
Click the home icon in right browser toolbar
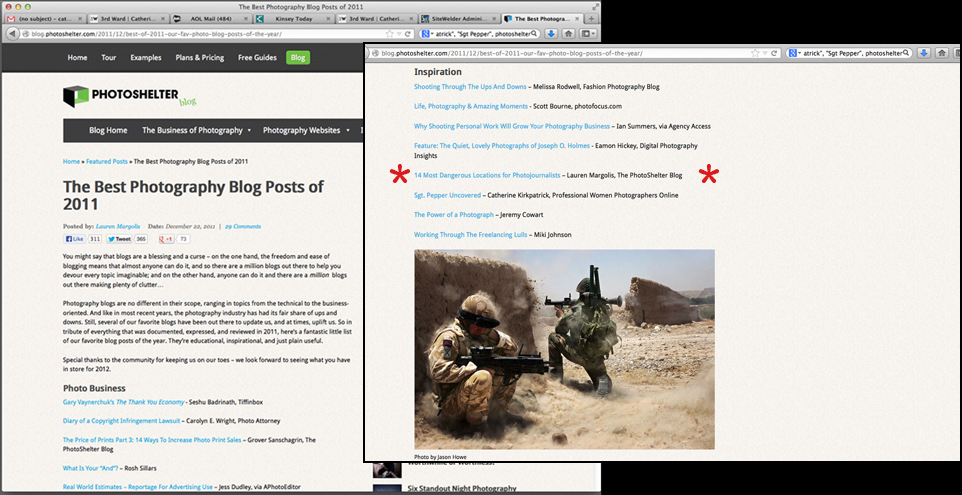tap(945, 53)
